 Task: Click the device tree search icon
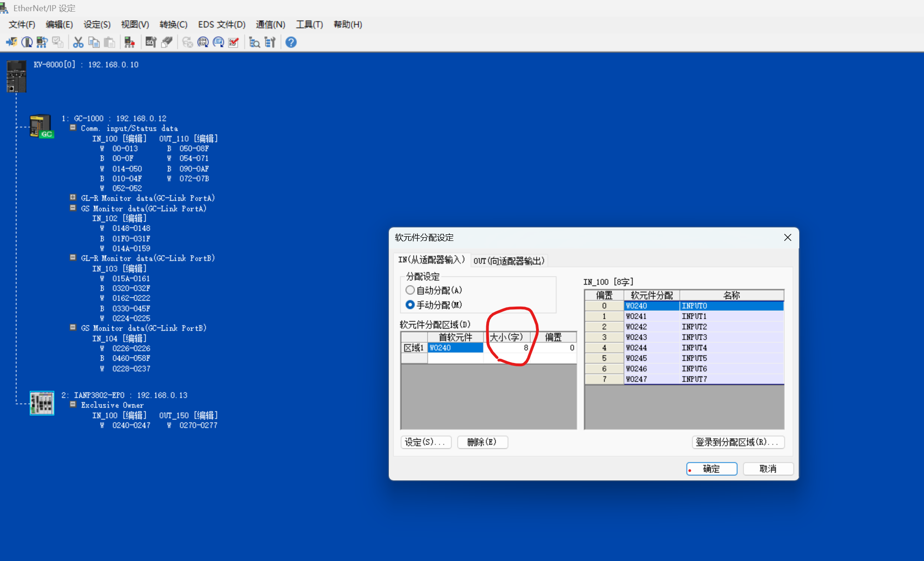tap(254, 42)
